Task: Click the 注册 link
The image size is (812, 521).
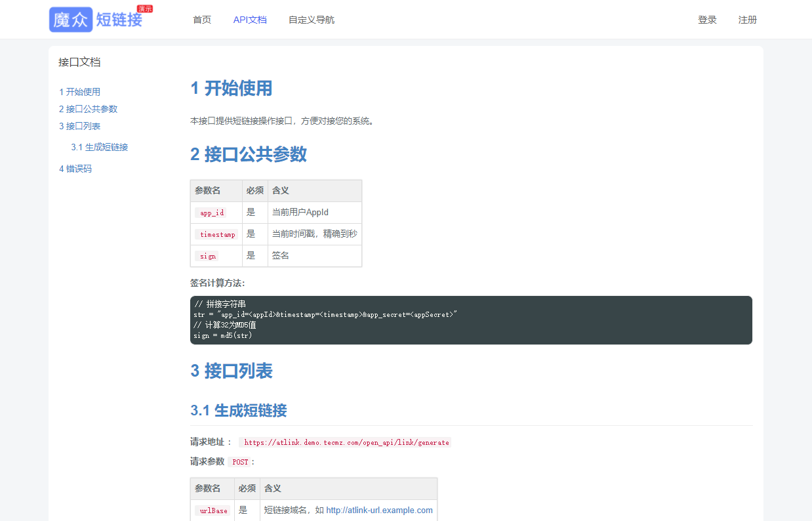Action: click(748, 20)
